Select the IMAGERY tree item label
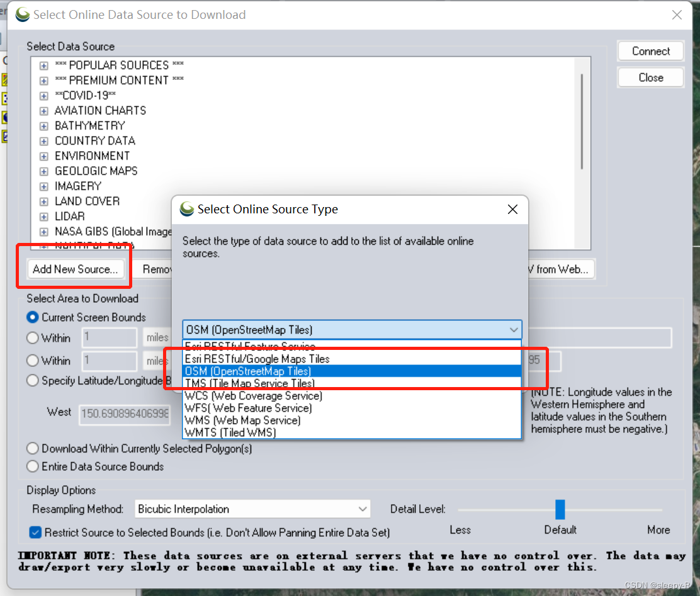The height and width of the screenshot is (596, 700). click(78, 186)
